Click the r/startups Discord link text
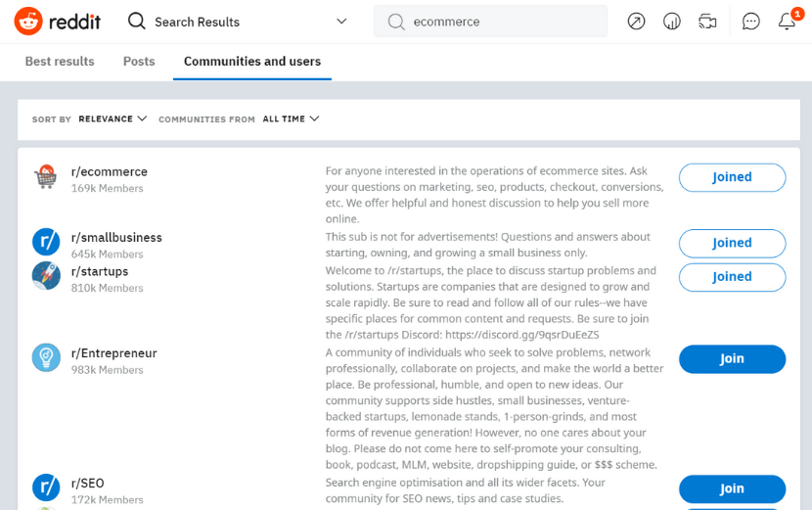 click(x=522, y=335)
